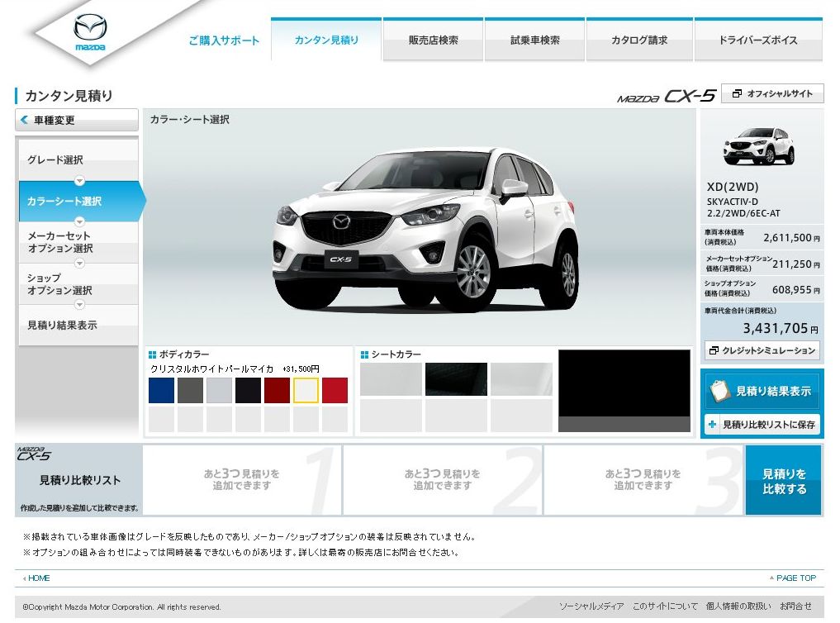Click the total price 3,431,705円
840x623 pixels.
click(x=781, y=328)
